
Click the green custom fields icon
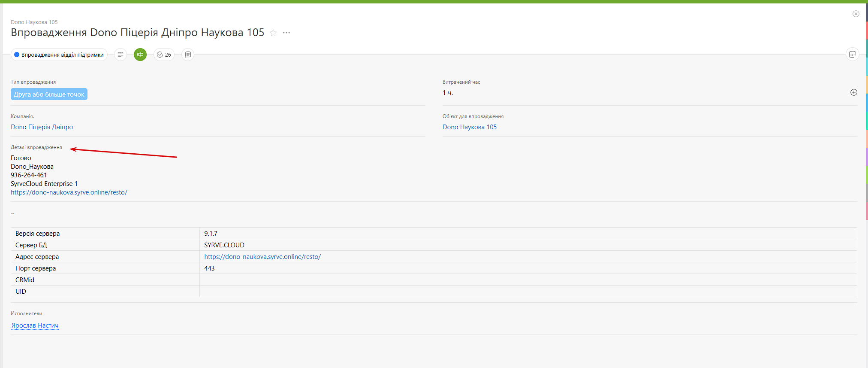point(140,55)
